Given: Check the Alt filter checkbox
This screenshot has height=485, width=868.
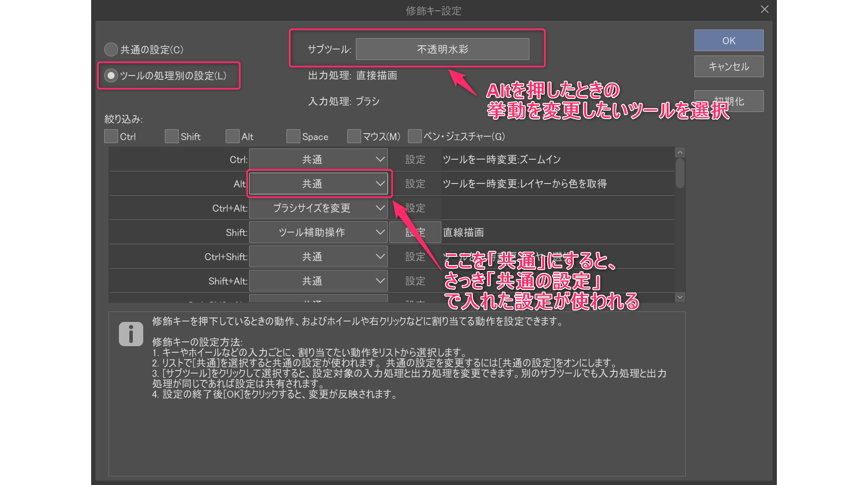Looking at the screenshot, I should pos(233,136).
